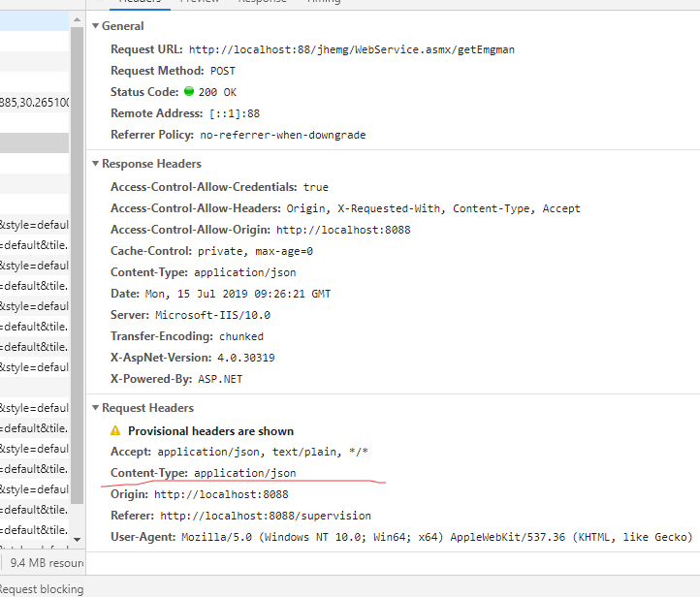This screenshot has width=700, height=597.
Task: Click the Server Microsoft-IIS/10.0 header
Action: click(190, 315)
